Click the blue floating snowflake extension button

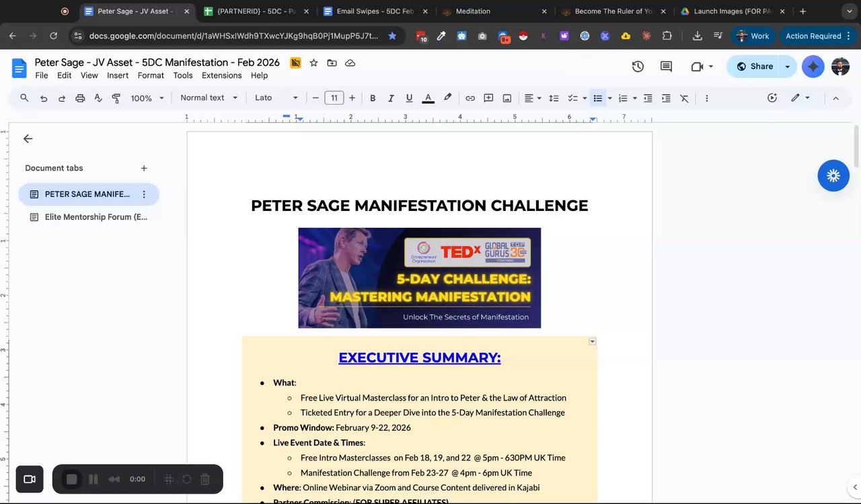pyautogui.click(x=833, y=175)
